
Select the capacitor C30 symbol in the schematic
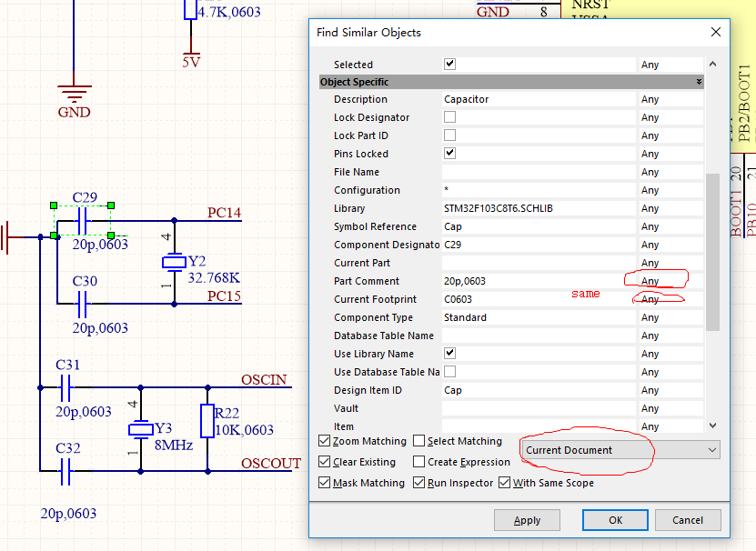tap(82, 304)
